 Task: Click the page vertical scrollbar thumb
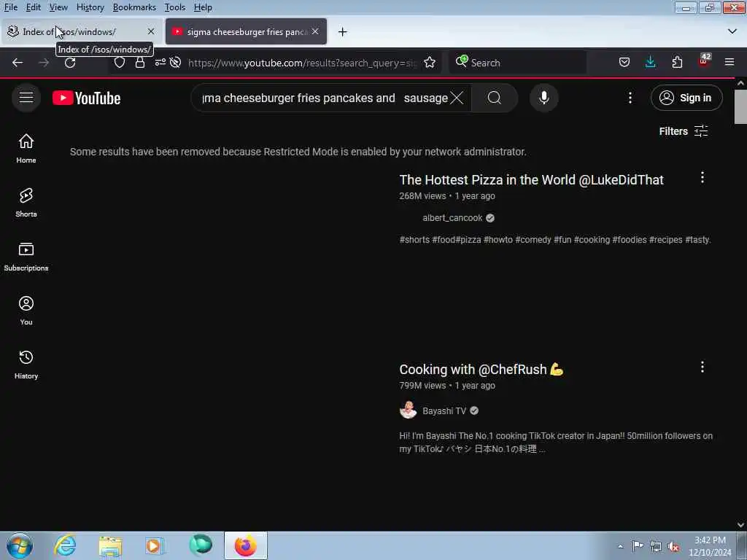tap(740, 106)
